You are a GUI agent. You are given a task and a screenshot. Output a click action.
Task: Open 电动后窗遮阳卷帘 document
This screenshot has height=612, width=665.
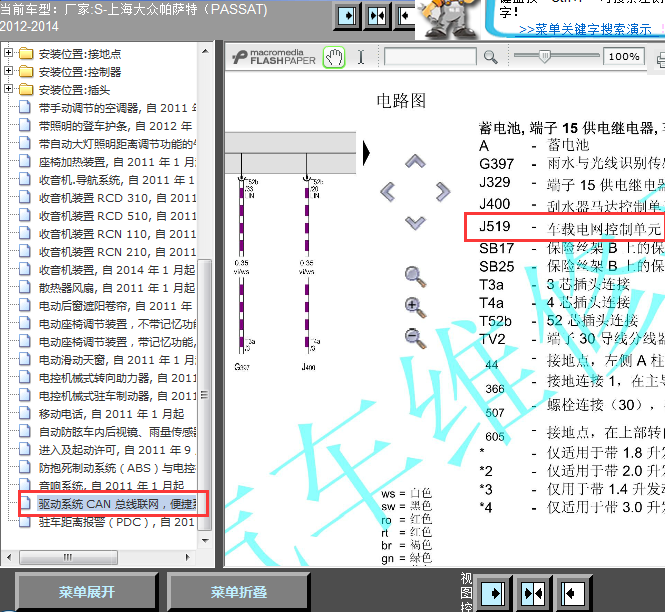pyautogui.click(x=115, y=306)
